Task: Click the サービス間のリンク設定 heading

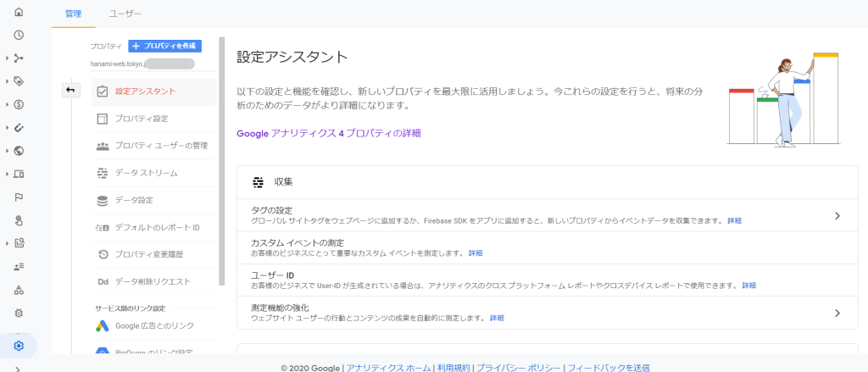Action: point(130,308)
